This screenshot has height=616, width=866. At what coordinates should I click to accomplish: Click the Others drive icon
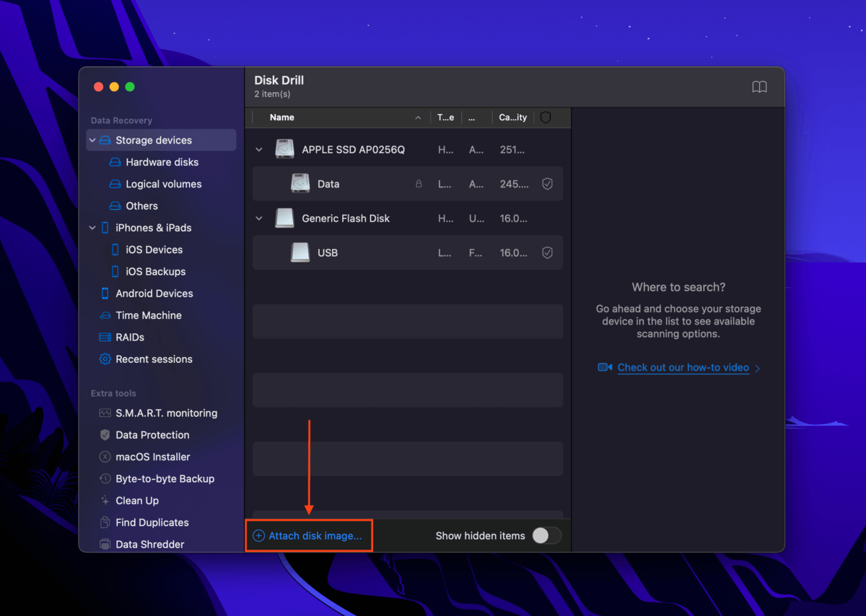click(114, 206)
